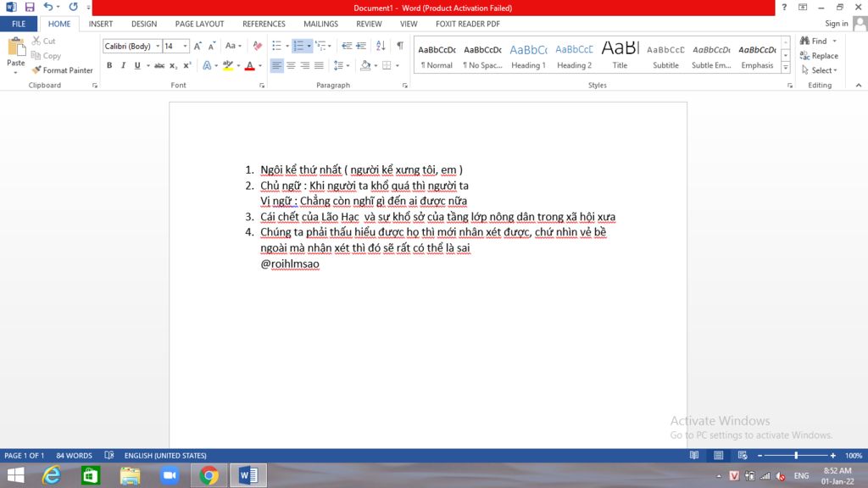Undo the last action
The height and width of the screenshot is (488, 868).
[x=48, y=7]
